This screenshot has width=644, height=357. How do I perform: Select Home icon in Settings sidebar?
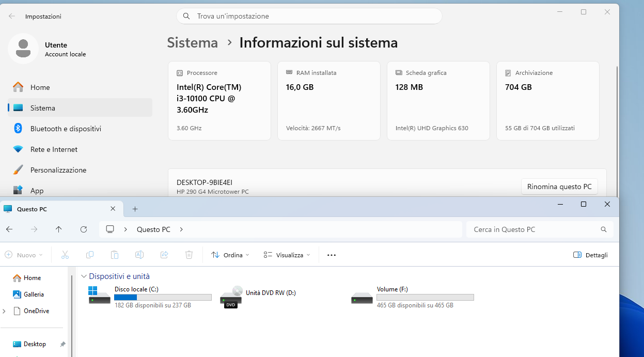tap(18, 87)
